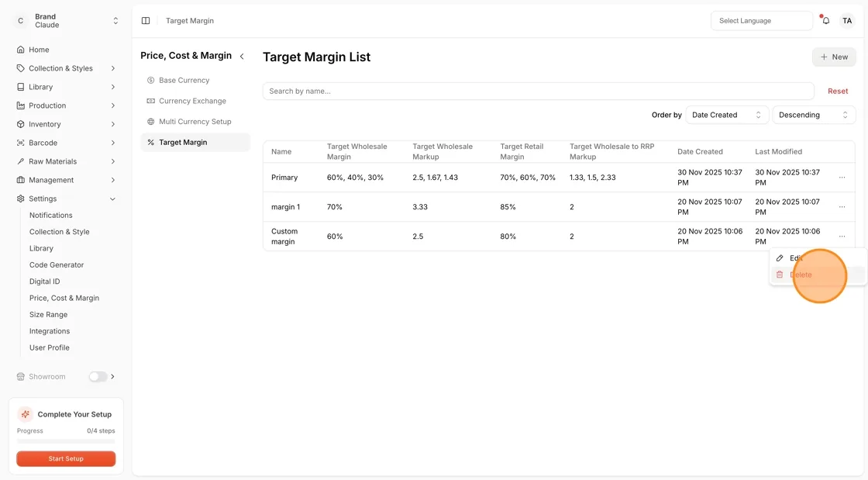Collapse the Price, Cost & Margin panel
The image size is (868, 480).
pyautogui.click(x=242, y=56)
